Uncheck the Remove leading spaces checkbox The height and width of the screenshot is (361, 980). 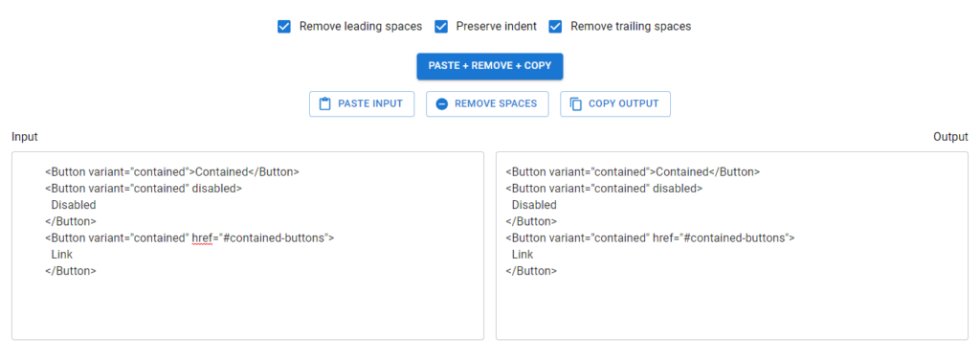tap(283, 26)
